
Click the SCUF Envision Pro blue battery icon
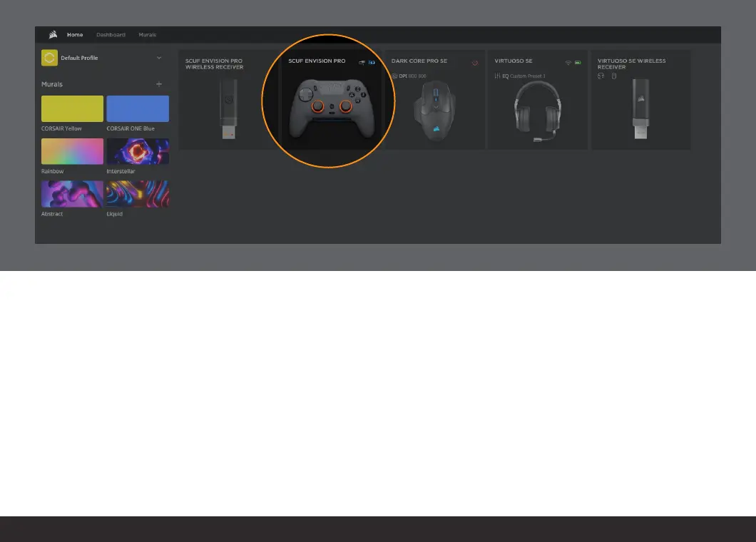pos(372,62)
